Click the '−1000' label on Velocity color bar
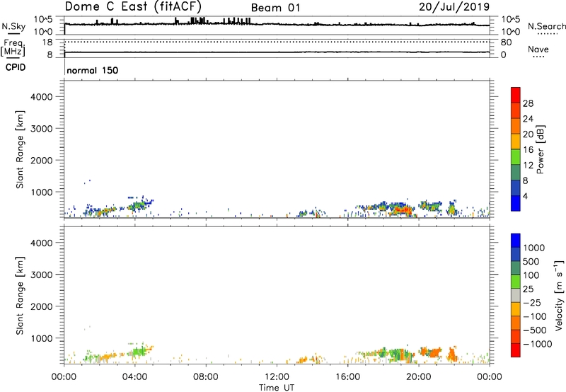The height and width of the screenshot is (392, 566). (538, 344)
